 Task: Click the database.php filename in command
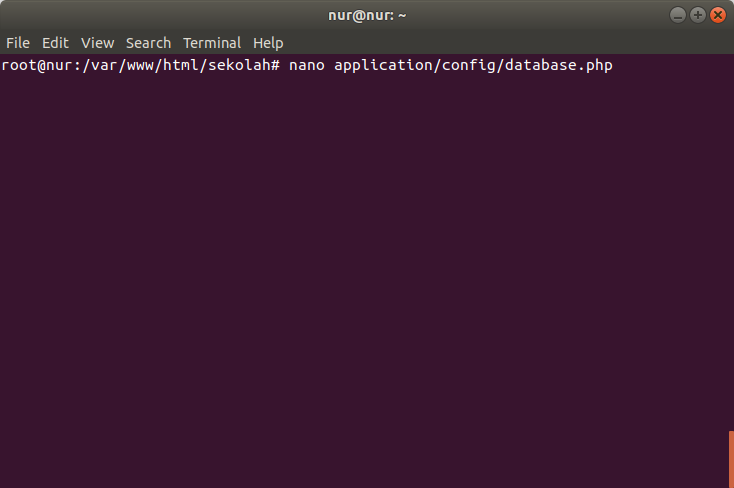[x=558, y=65]
